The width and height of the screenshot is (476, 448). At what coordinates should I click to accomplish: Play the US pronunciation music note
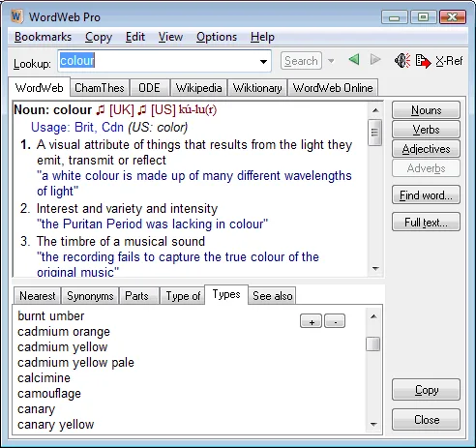(142, 110)
